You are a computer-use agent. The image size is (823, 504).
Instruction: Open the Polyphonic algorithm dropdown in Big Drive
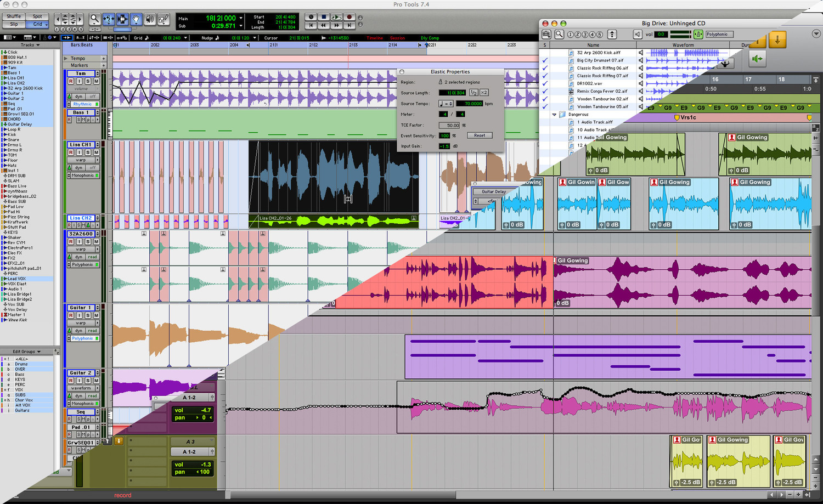click(x=719, y=33)
